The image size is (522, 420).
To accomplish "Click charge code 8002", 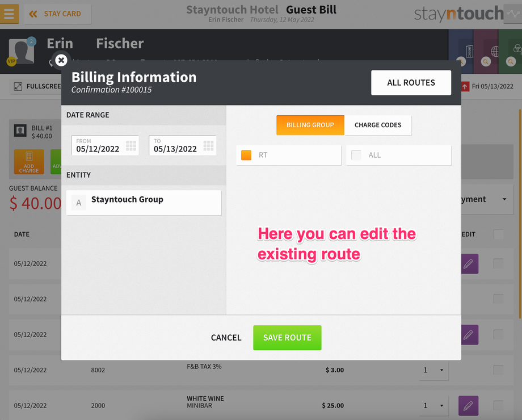I will coord(98,370).
